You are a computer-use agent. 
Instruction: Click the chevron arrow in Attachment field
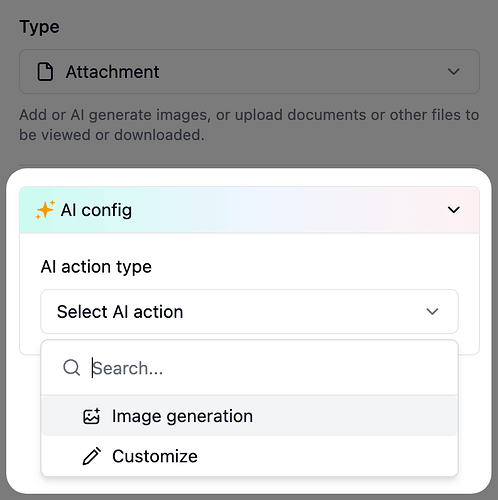pyautogui.click(x=454, y=72)
